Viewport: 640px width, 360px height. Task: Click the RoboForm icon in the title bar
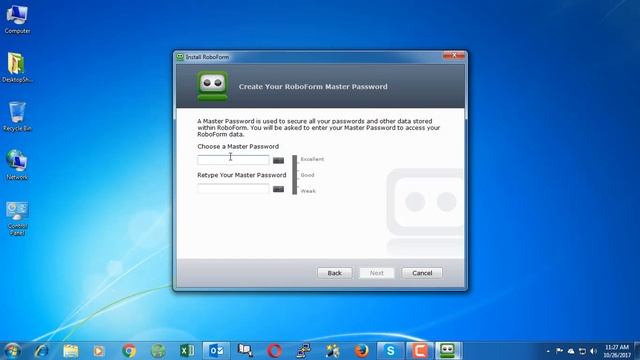[180, 57]
